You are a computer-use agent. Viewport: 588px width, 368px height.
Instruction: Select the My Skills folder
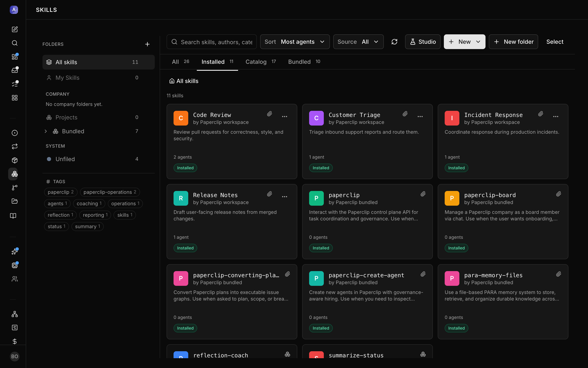(98, 78)
